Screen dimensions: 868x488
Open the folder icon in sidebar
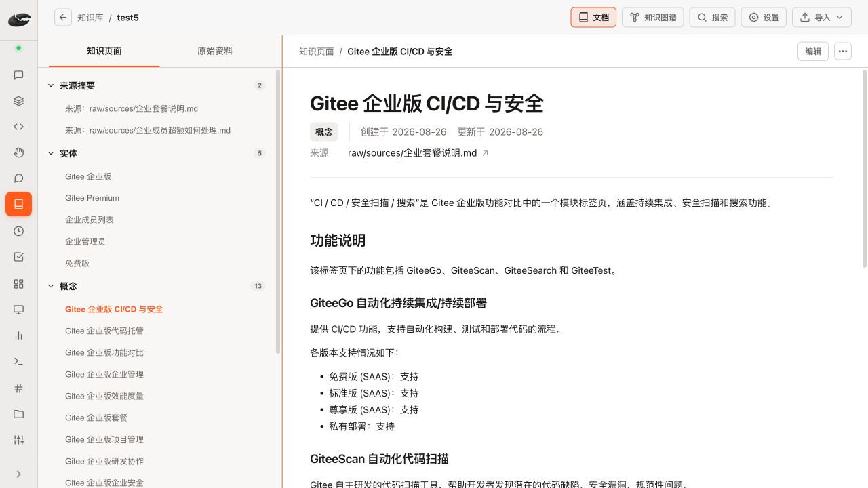[x=19, y=414]
